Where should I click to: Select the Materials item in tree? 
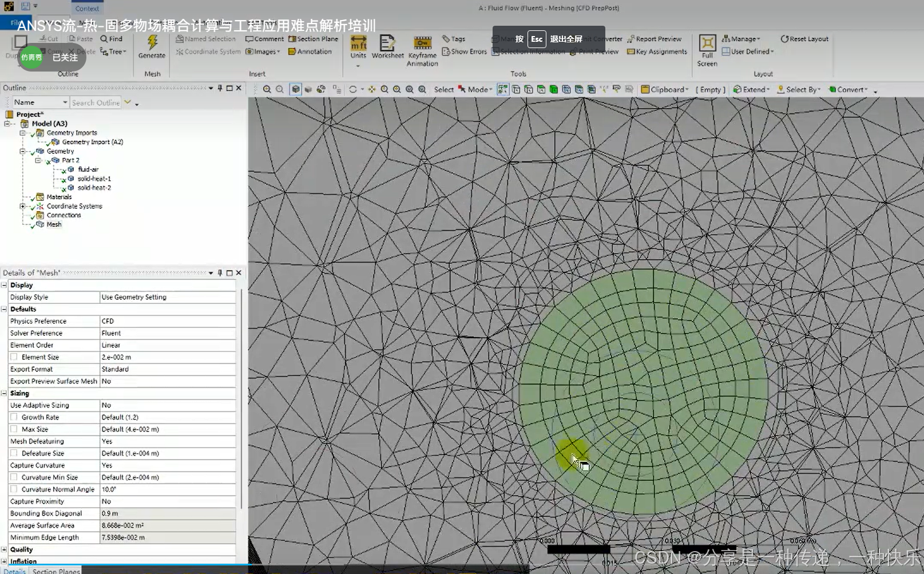(59, 197)
